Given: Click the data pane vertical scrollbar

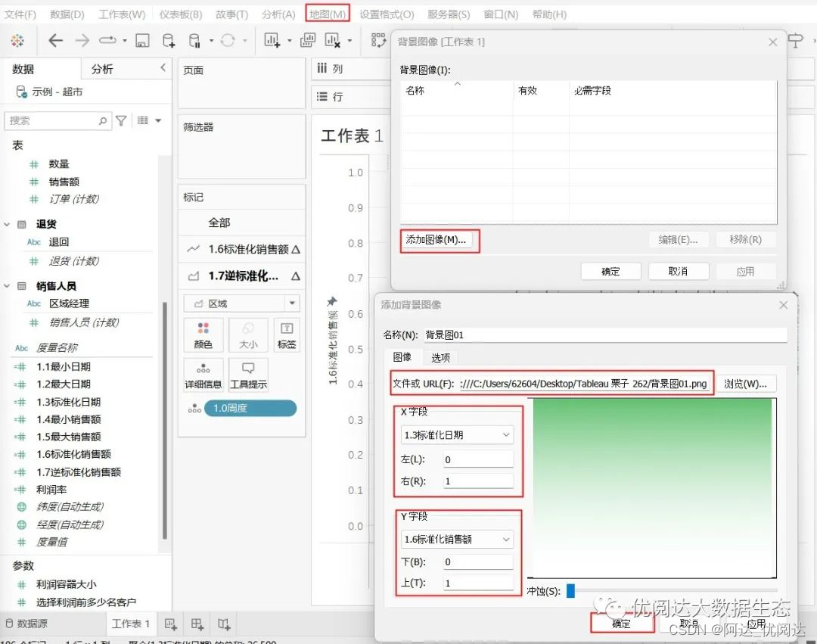Looking at the screenshot, I should click(165, 421).
